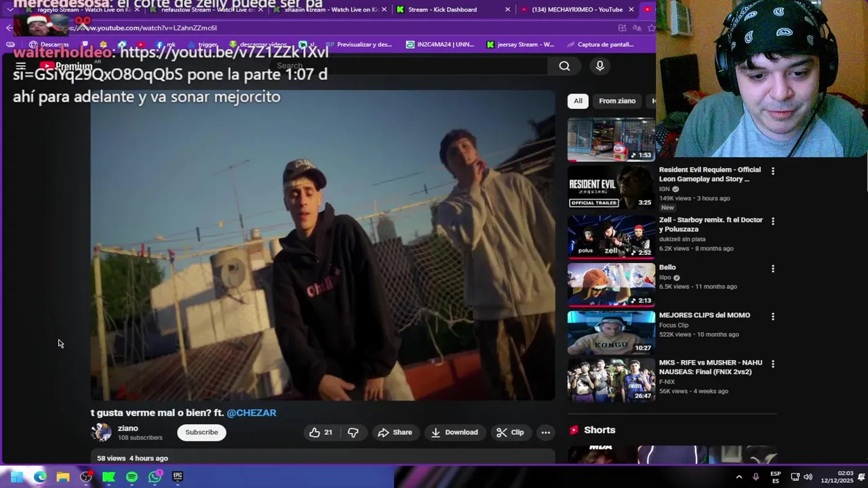The height and width of the screenshot is (488, 868).
Task: Click the main video player to pause
Action: coord(323,245)
